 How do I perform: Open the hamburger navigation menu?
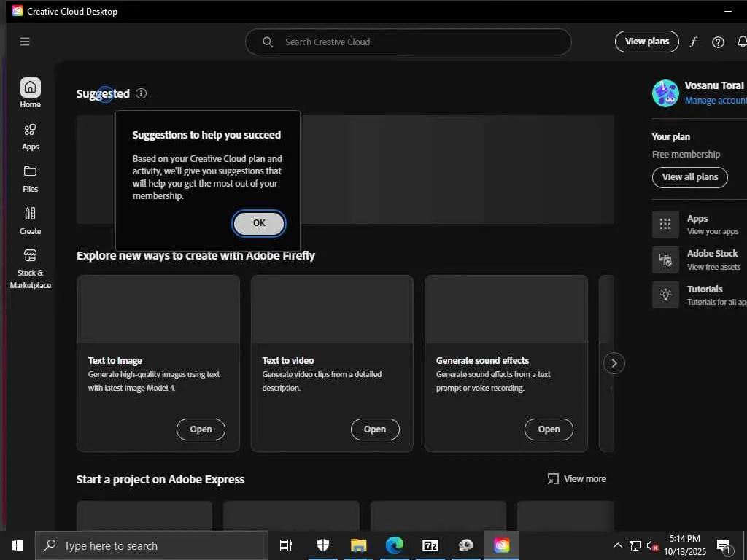[x=25, y=42]
